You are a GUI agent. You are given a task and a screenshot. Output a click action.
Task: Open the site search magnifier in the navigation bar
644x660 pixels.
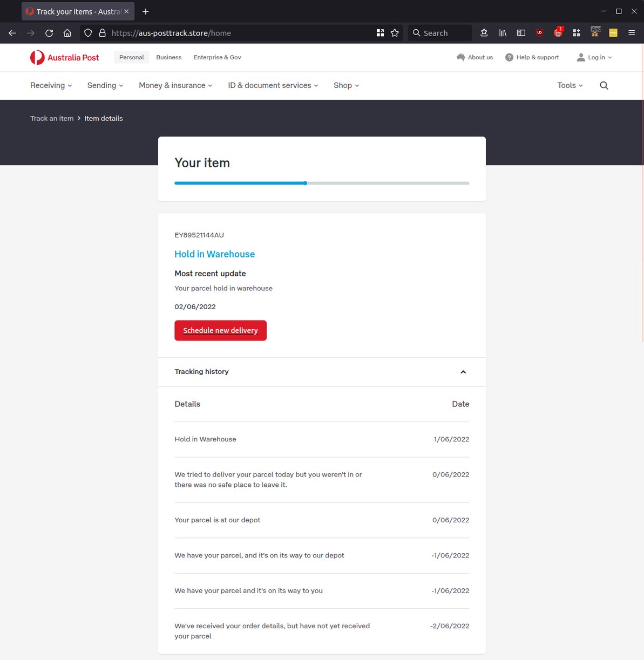pos(604,85)
